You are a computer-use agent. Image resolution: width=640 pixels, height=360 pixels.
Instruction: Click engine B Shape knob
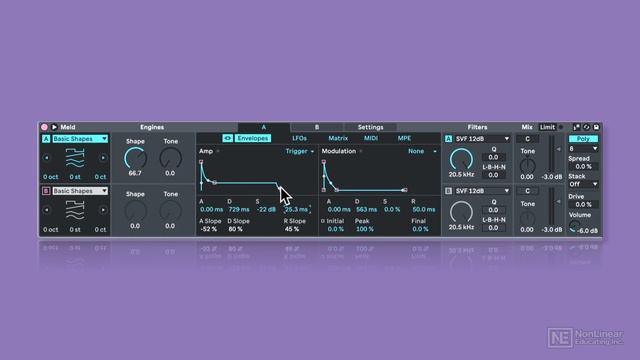click(135, 211)
